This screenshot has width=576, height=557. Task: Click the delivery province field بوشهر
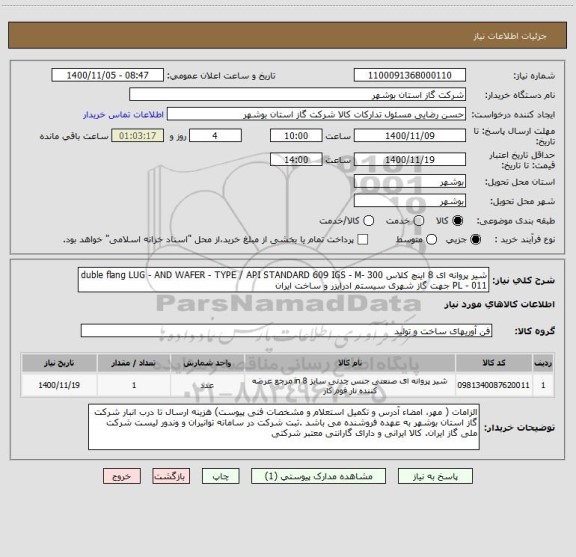(x=410, y=182)
